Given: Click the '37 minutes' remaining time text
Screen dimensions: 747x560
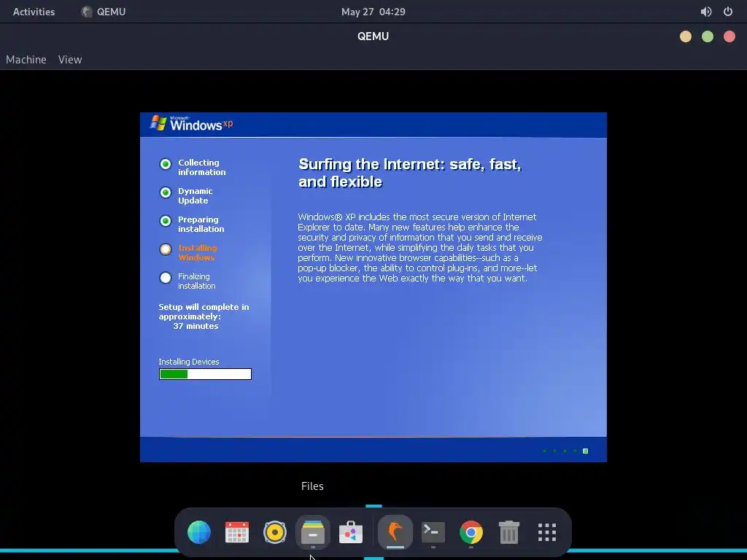Looking at the screenshot, I should click(196, 326).
